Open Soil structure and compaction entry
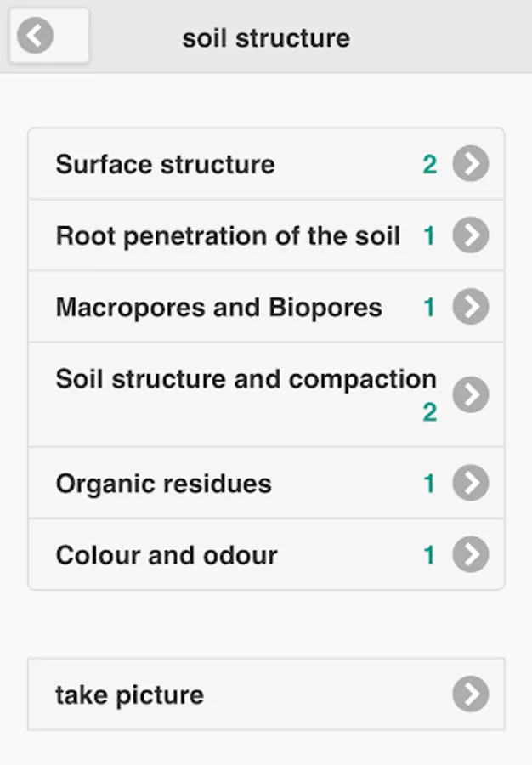Viewport: 532px width, 765px height. click(246, 379)
